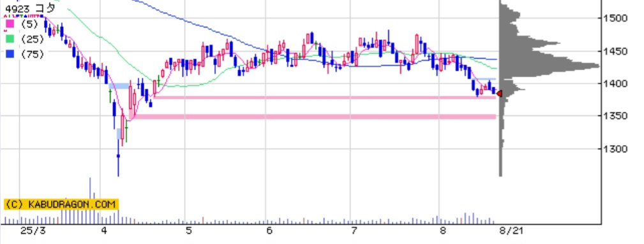Click the upper pink support line near 1380
Viewport: 644px width, 244px height.
tap(324, 97)
